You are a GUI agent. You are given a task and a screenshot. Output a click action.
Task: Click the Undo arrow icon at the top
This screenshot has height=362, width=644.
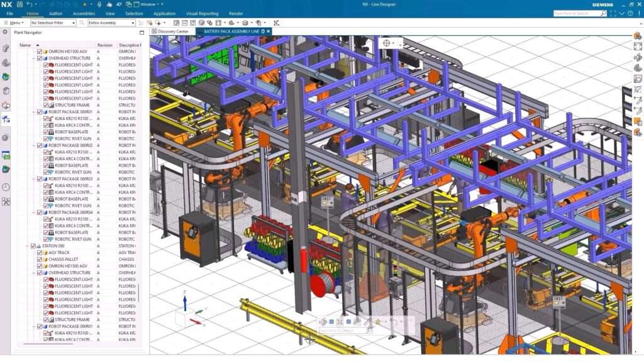point(30,4)
